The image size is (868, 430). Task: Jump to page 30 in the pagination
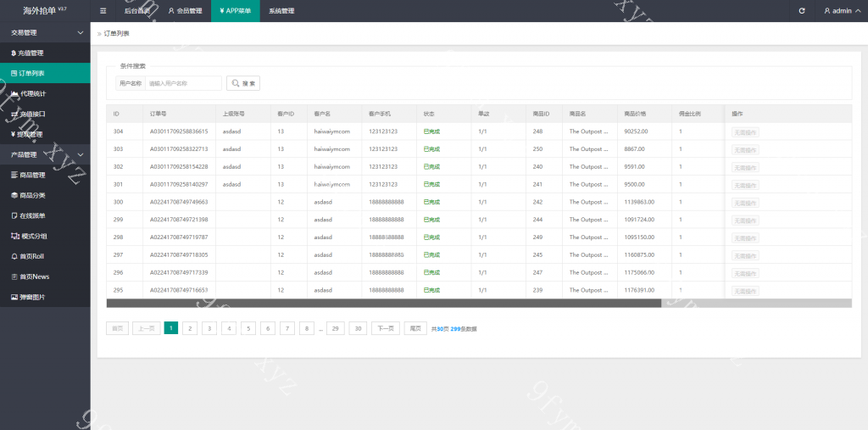click(x=359, y=328)
